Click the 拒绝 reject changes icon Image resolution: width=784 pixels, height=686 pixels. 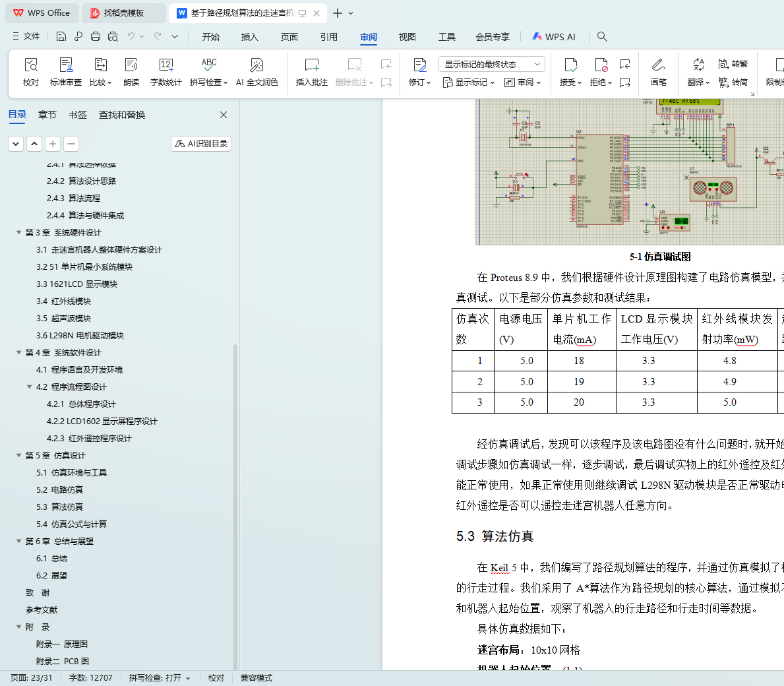(601, 72)
